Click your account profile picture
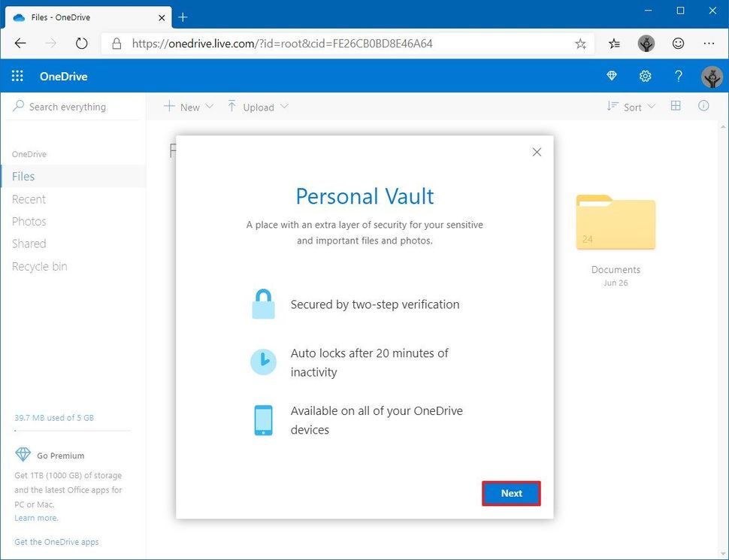 (x=711, y=76)
